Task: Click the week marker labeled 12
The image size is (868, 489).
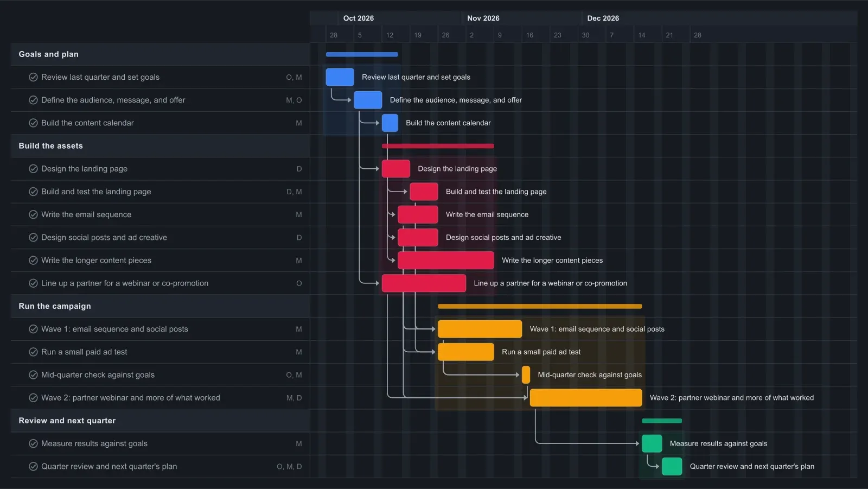Action: [390, 35]
